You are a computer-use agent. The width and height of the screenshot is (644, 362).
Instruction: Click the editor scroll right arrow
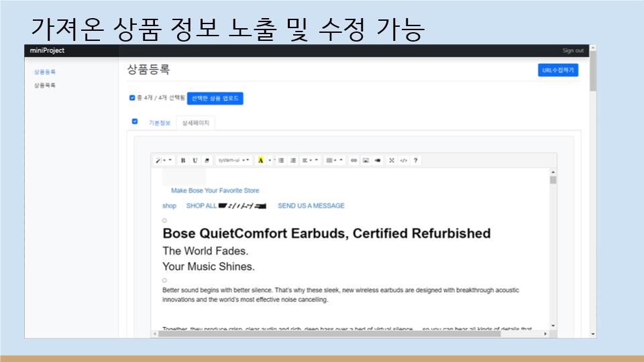pyautogui.click(x=545, y=334)
